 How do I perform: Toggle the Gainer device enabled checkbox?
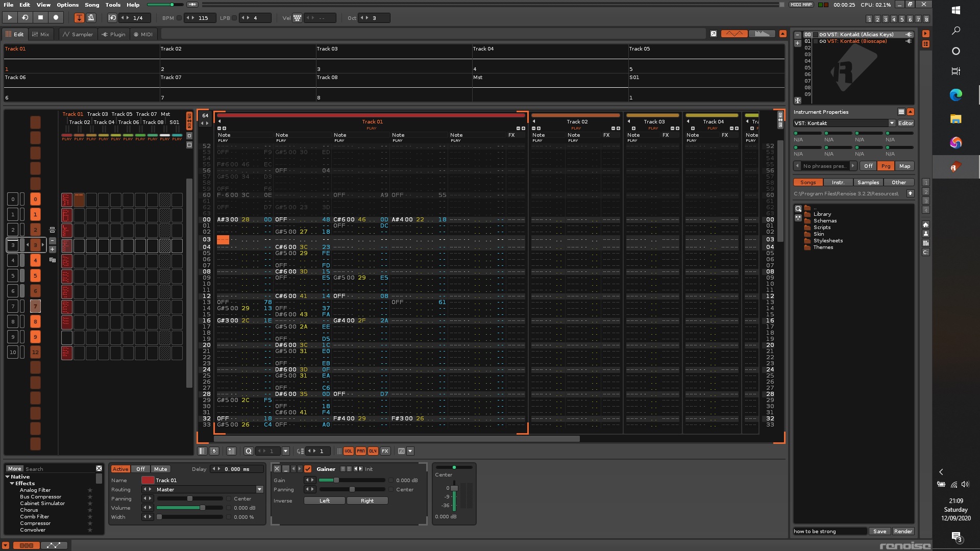coord(308,469)
